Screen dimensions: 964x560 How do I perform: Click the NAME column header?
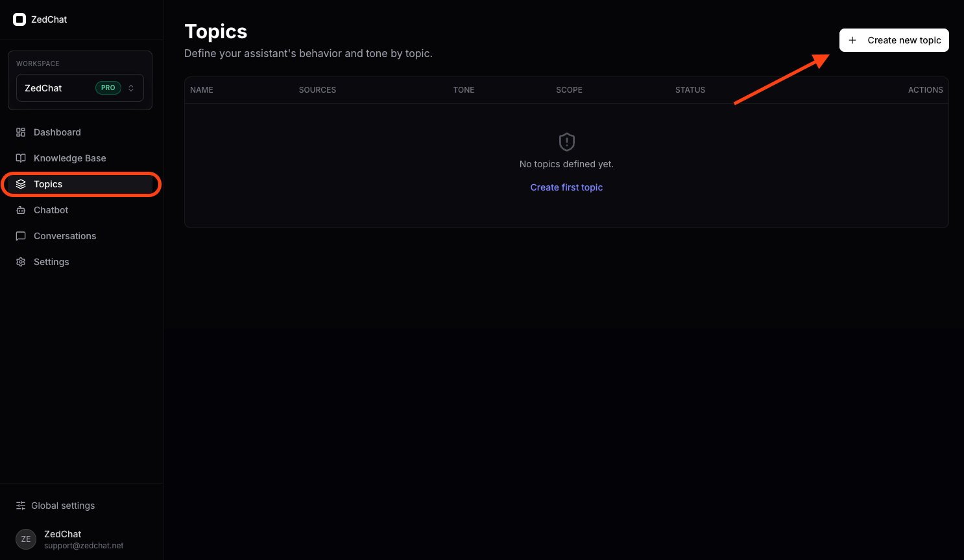coord(201,89)
